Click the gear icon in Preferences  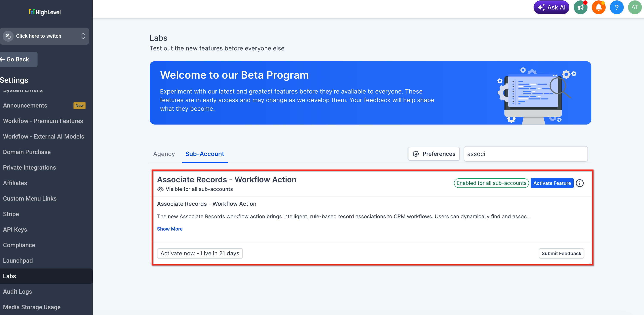pyautogui.click(x=416, y=154)
